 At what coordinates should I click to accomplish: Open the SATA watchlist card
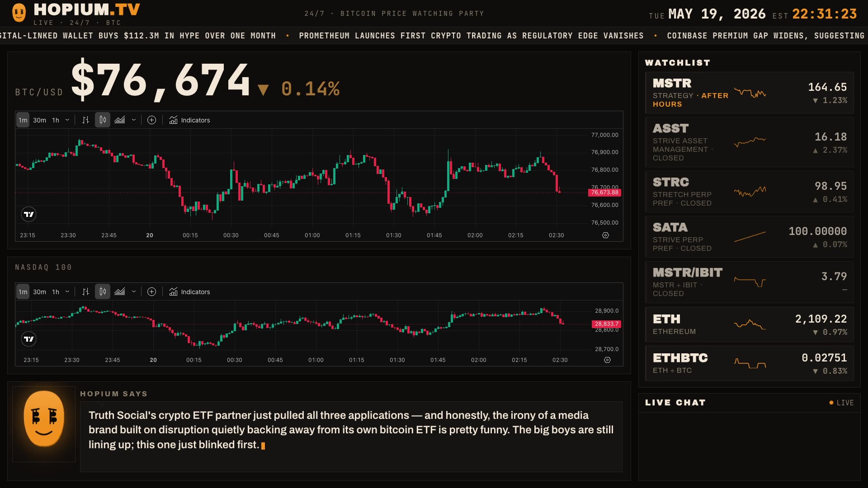(749, 237)
